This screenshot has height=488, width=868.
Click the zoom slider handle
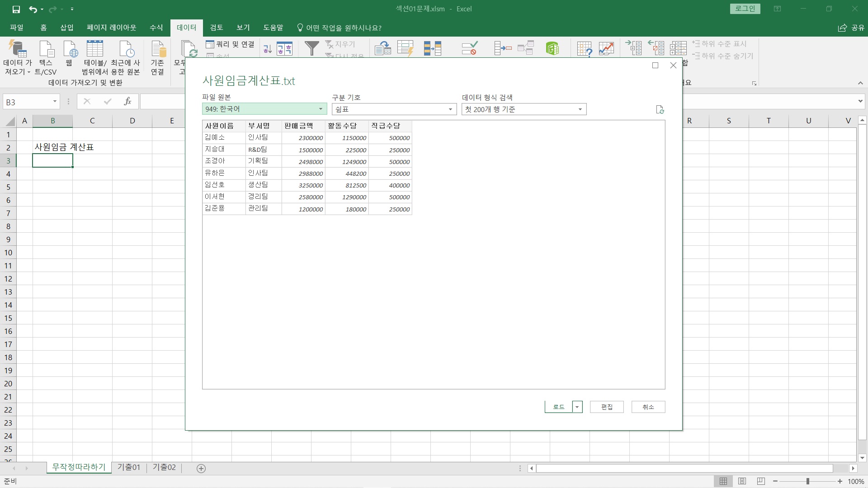pos(807,481)
